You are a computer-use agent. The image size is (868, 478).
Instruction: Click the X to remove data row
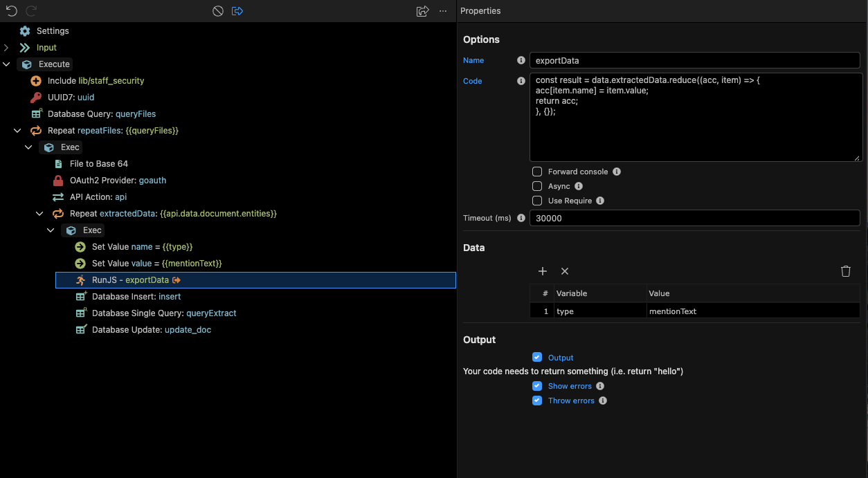pyautogui.click(x=565, y=271)
